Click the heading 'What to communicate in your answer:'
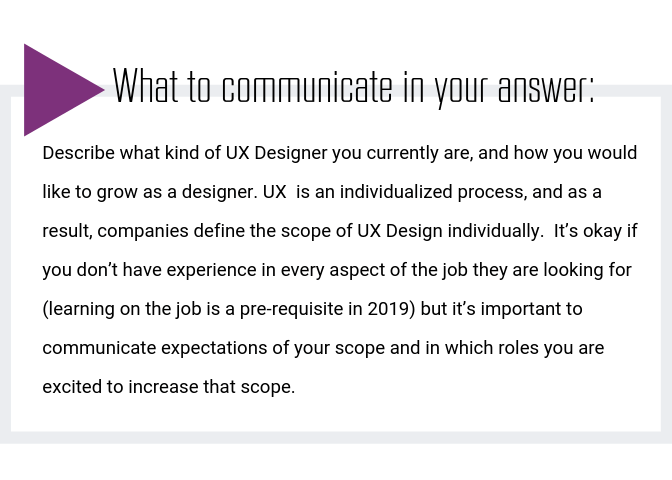The width and height of the screenshot is (672, 480). point(354,87)
